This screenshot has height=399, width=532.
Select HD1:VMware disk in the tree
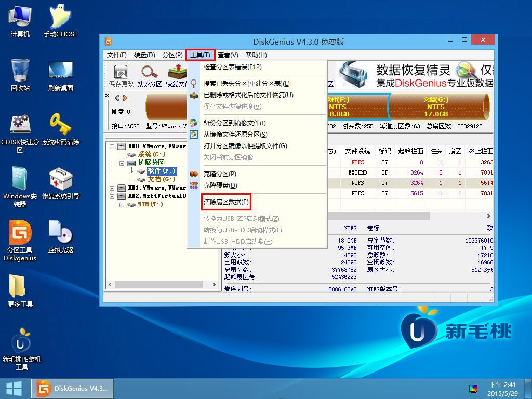(x=157, y=188)
